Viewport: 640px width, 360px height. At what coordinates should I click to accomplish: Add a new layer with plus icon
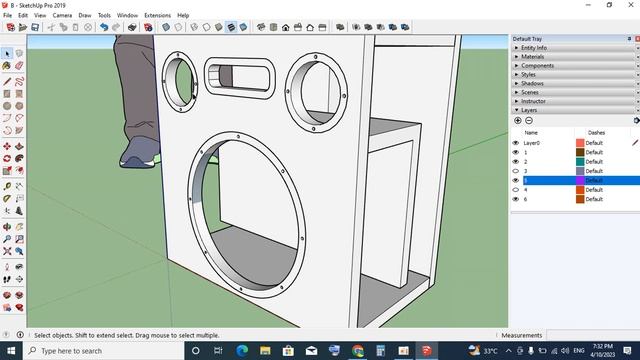tap(518, 120)
